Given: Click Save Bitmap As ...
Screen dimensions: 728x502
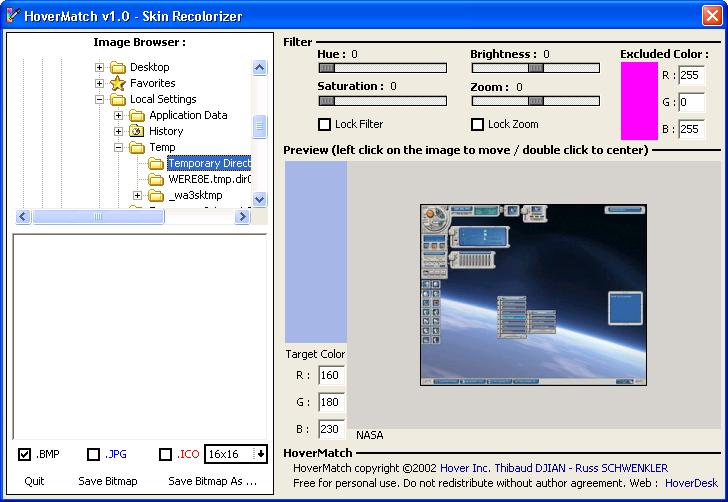Looking at the screenshot, I should click(x=213, y=481).
